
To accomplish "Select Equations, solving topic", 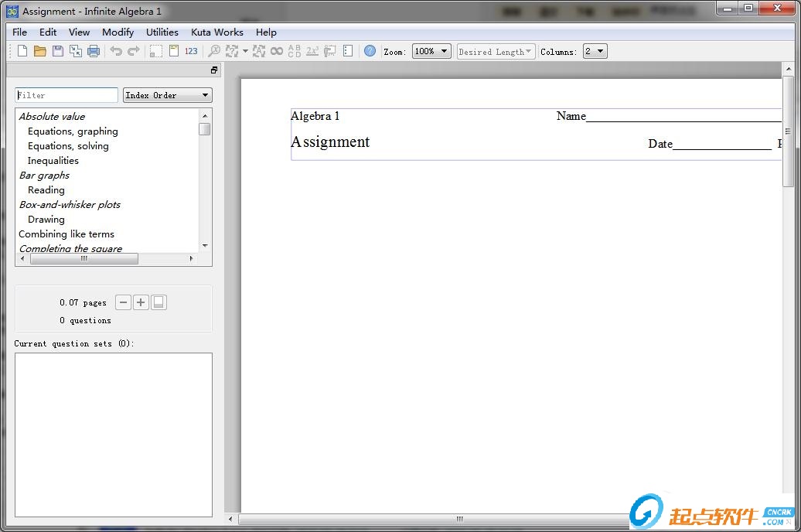I will [x=69, y=146].
